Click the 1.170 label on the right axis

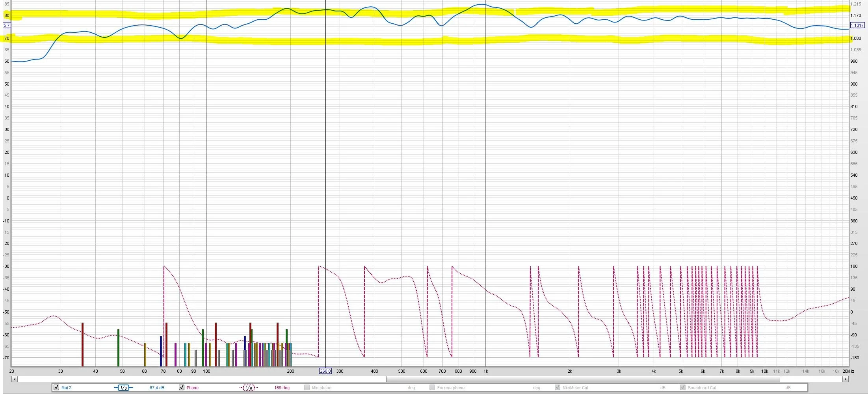coord(856,15)
